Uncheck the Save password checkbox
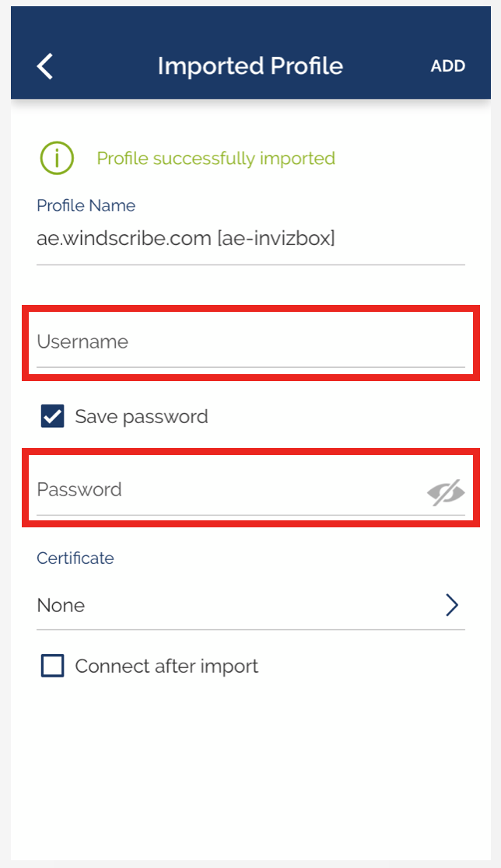The width and height of the screenshot is (501, 868). 53,417
